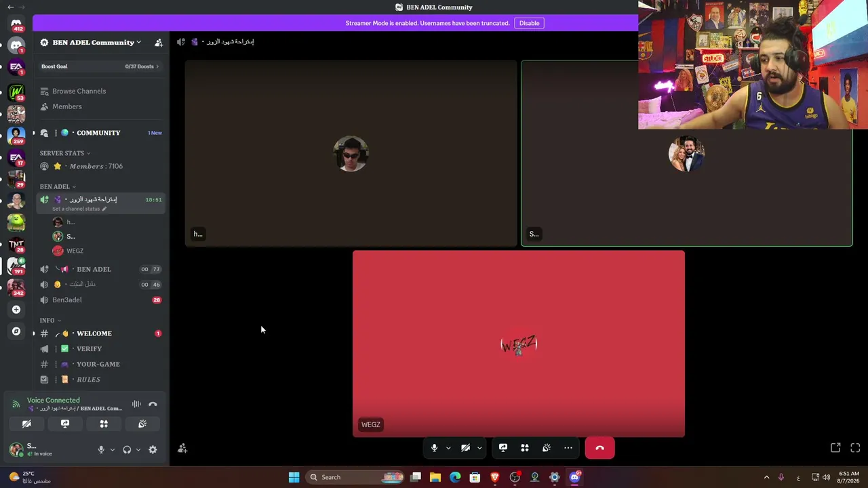Share your screen from the voice panel
The width and height of the screenshot is (868, 488).
click(65, 424)
